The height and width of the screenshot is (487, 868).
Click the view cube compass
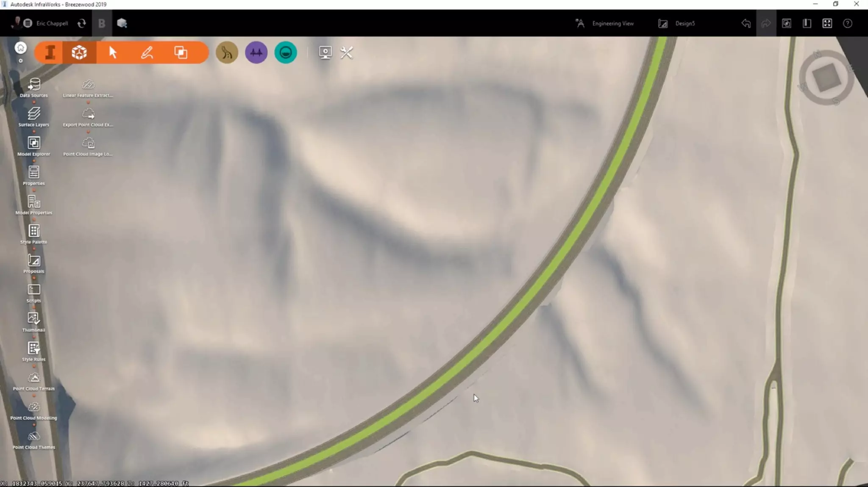click(826, 78)
